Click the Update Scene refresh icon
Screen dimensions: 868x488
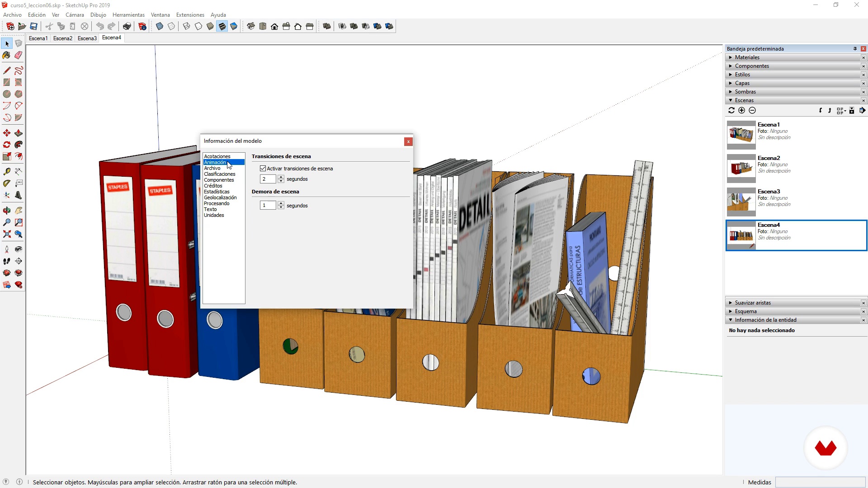coord(731,111)
